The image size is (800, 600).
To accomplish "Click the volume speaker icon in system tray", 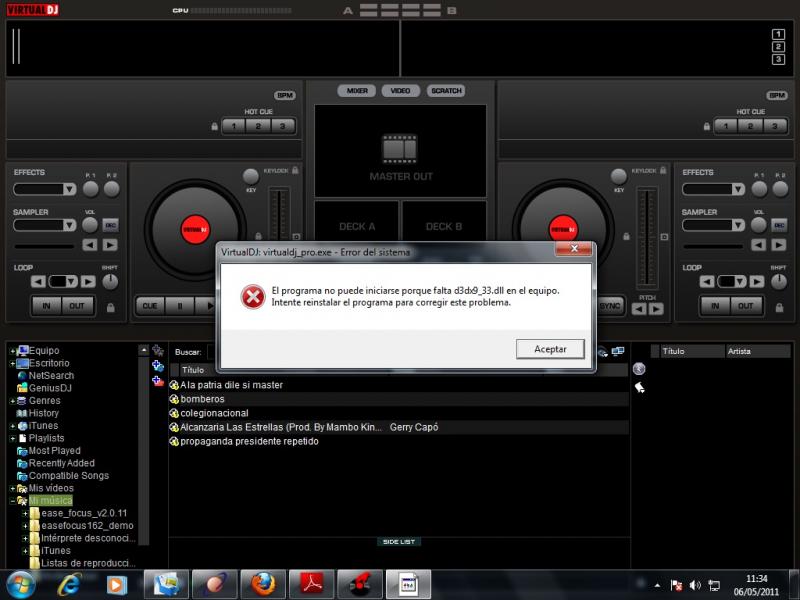I will 695,585.
